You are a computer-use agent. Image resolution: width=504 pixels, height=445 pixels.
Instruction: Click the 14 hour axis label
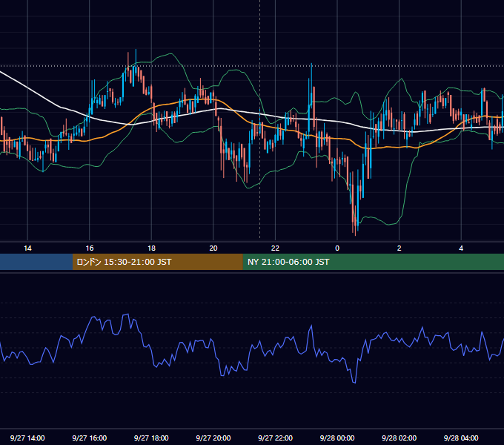point(27,248)
